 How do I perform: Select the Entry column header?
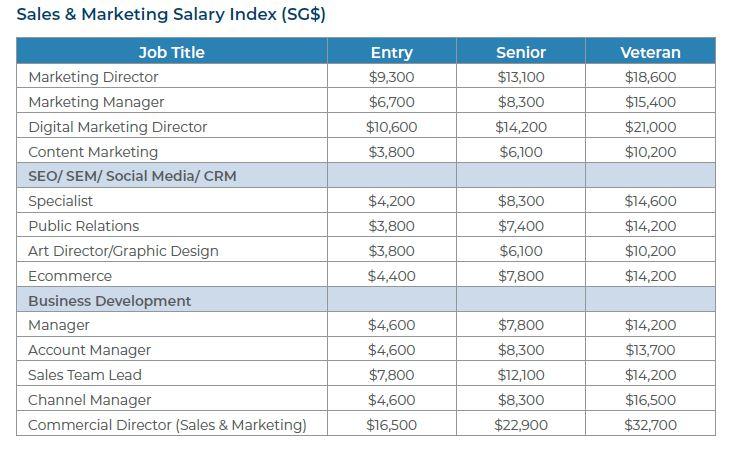(391, 52)
